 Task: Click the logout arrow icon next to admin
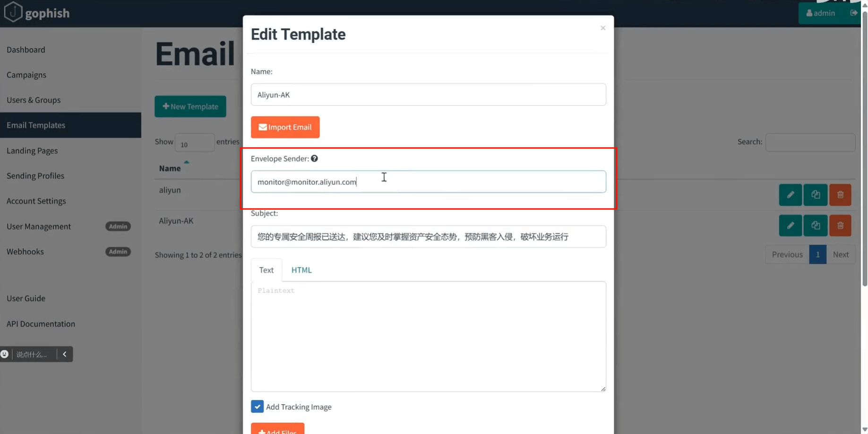point(853,13)
